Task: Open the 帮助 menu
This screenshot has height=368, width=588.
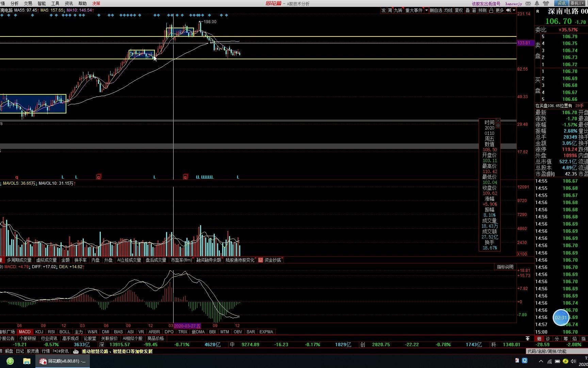Action: 82,3
